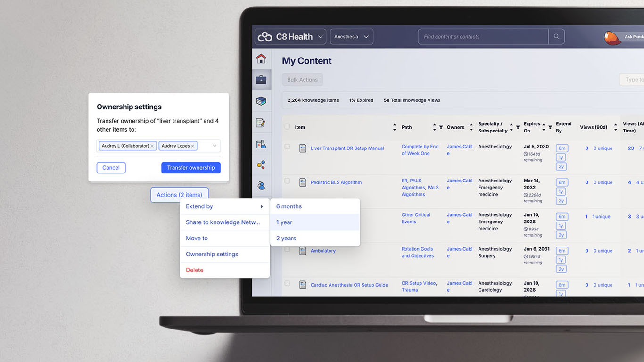Check the Pediatric BLS Algorithm row checkbox
The width and height of the screenshot is (644, 362).
[x=287, y=181]
